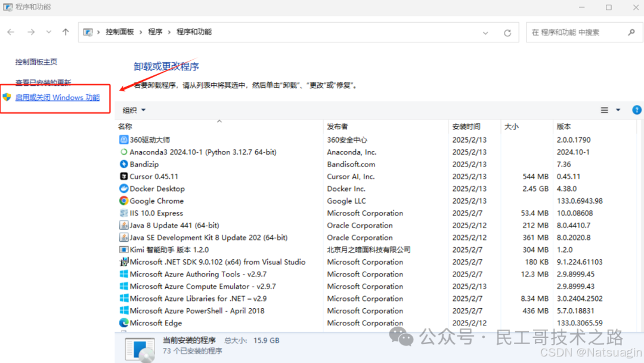This screenshot has width=644, height=363.
Task: Click the Kimi 智能助手 program icon
Action: [x=123, y=250]
